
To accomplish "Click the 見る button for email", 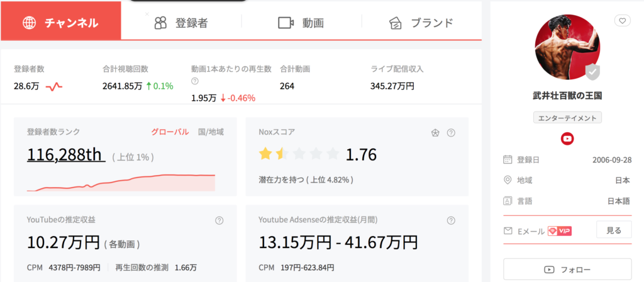I will tap(614, 230).
